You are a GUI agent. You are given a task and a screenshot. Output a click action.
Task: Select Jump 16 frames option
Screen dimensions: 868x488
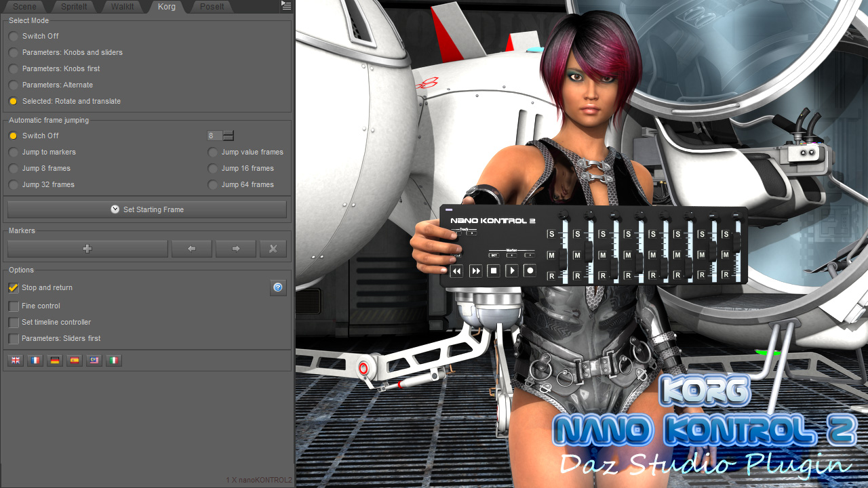click(x=241, y=168)
